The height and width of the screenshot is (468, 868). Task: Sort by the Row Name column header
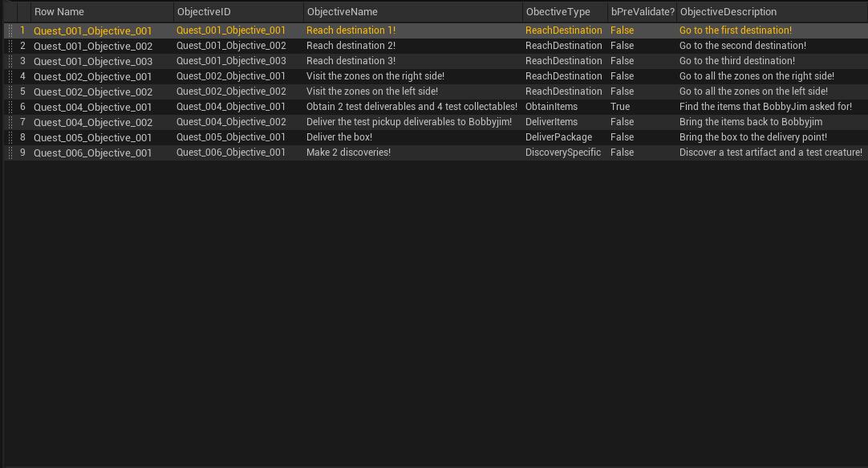(59, 12)
